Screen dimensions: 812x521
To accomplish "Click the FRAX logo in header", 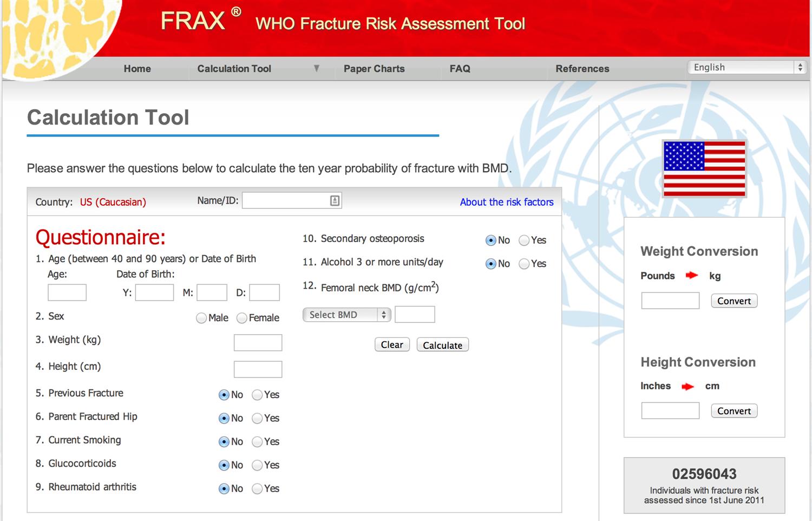I will (x=193, y=21).
